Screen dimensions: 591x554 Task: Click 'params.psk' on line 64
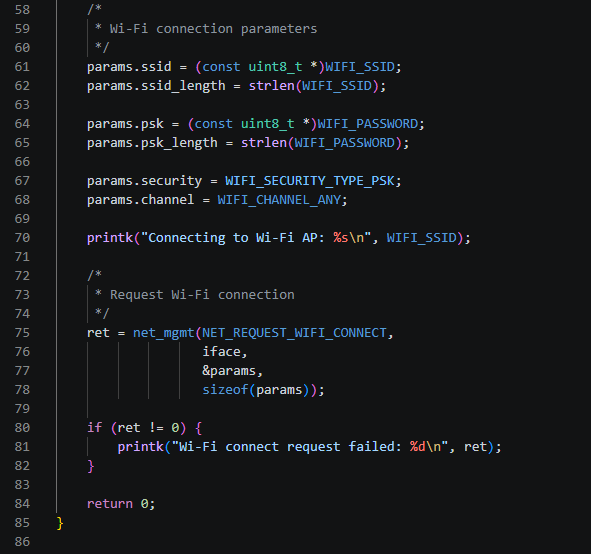pos(126,124)
